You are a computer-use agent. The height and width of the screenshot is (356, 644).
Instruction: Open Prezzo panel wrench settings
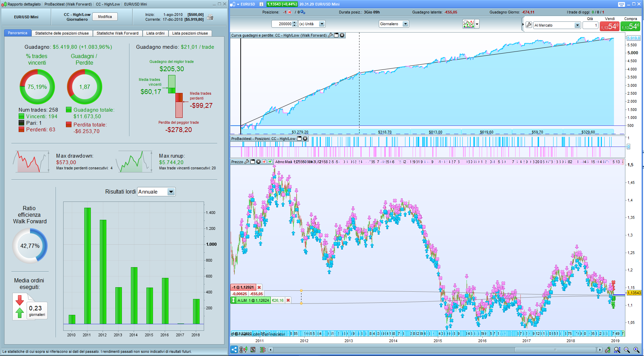click(x=247, y=162)
